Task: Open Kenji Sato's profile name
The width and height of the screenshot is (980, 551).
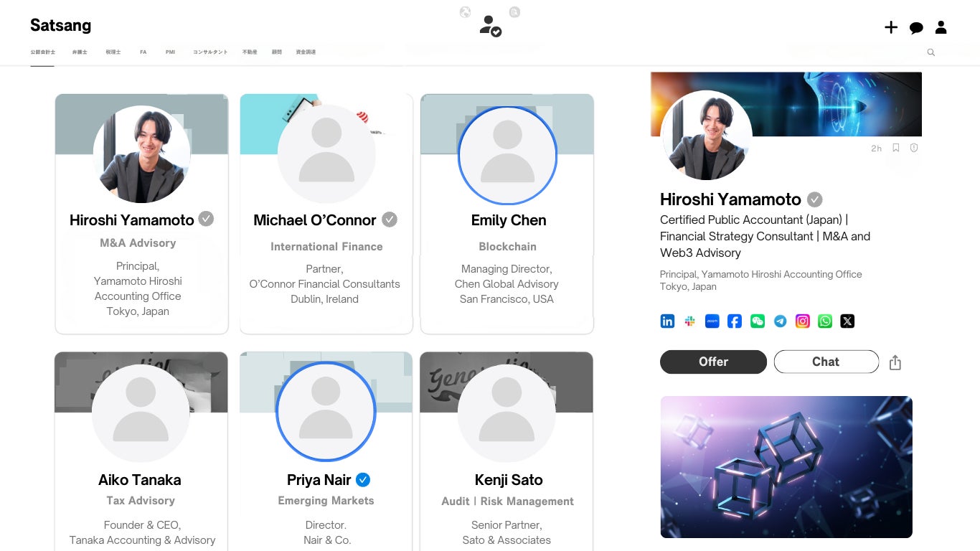Action: 509,480
